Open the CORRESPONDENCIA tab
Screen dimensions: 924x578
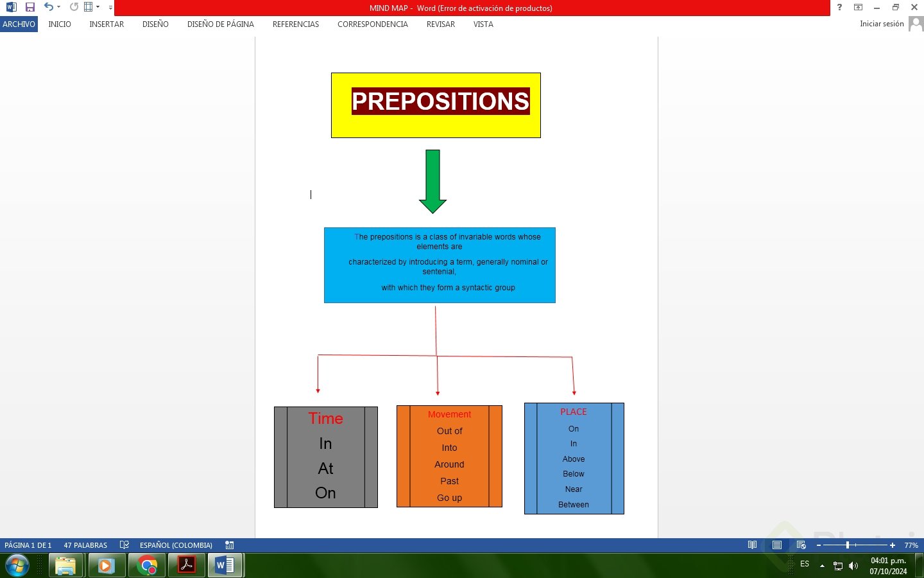pos(373,24)
